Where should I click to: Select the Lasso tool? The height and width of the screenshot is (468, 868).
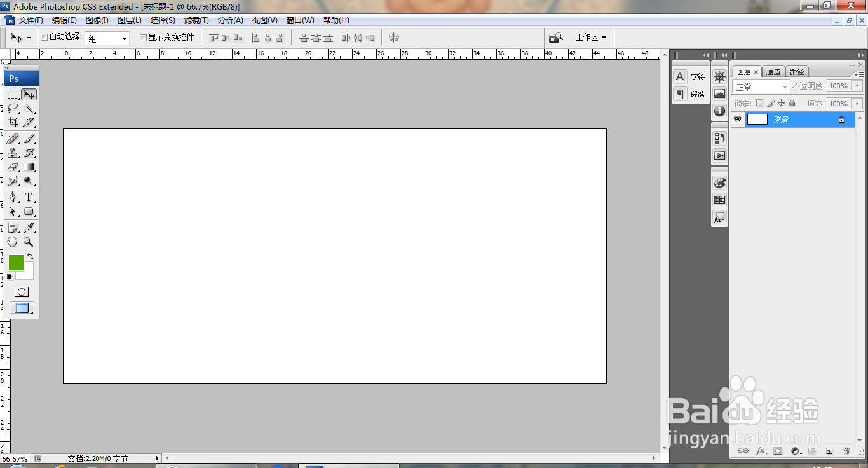pos(13,108)
